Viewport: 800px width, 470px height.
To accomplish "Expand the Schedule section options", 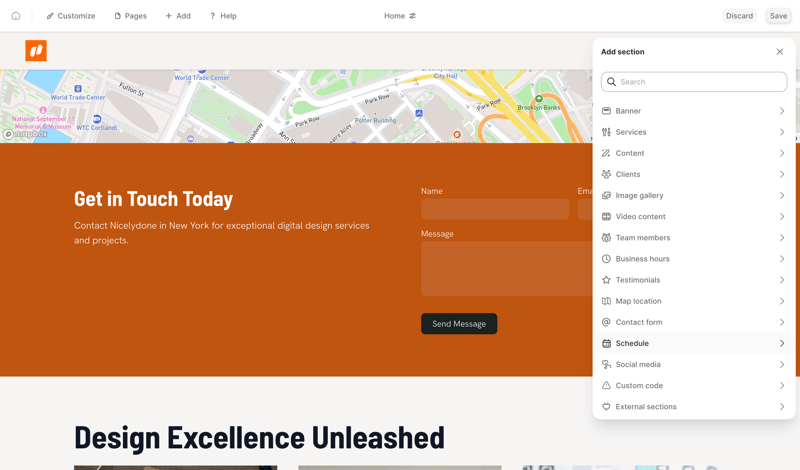I will coord(782,343).
